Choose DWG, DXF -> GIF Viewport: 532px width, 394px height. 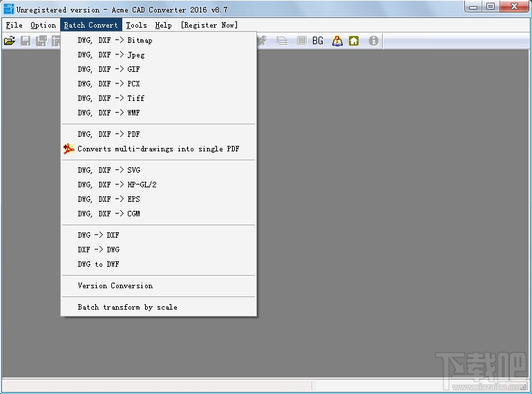pyautogui.click(x=158, y=69)
